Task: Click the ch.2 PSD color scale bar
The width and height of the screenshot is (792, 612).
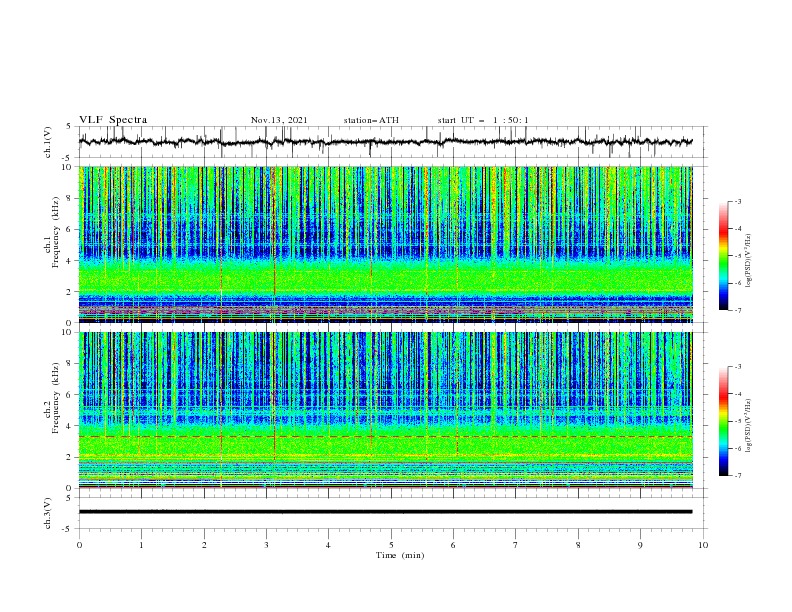Action: click(723, 421)
